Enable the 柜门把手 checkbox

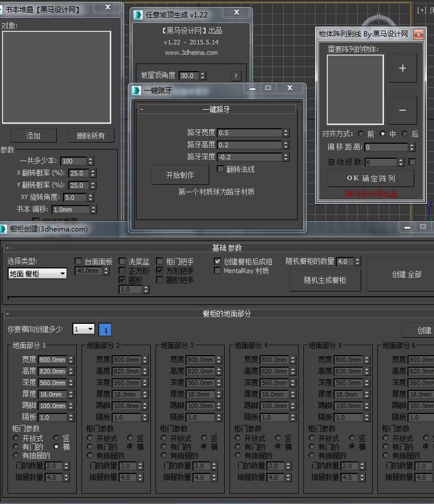(x=159, y=261)
